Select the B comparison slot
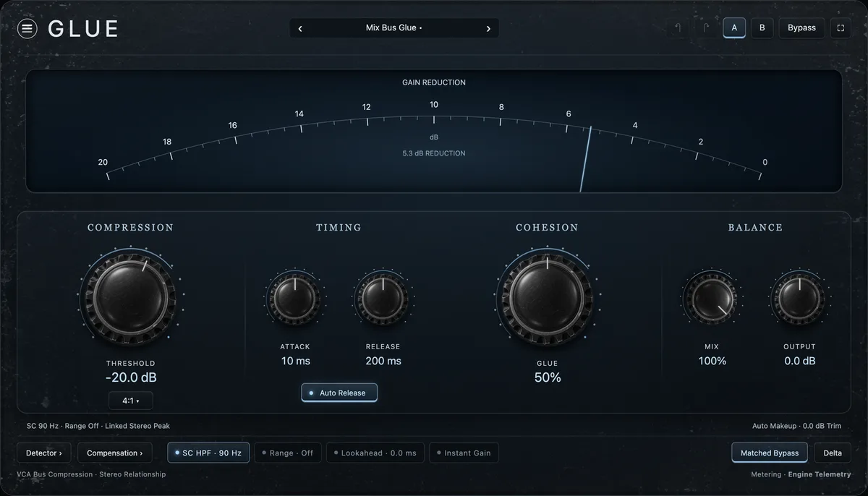Viewport: 868px width, 496px height. tap(762, 28)
